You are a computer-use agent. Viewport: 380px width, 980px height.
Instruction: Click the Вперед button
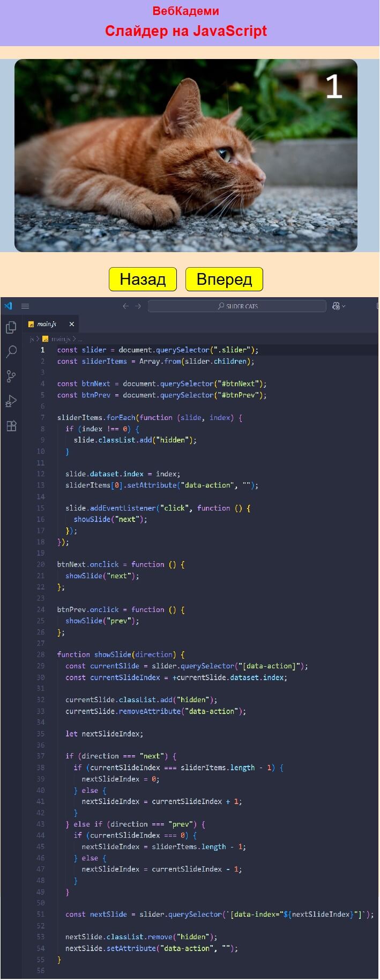pos(224,279)
